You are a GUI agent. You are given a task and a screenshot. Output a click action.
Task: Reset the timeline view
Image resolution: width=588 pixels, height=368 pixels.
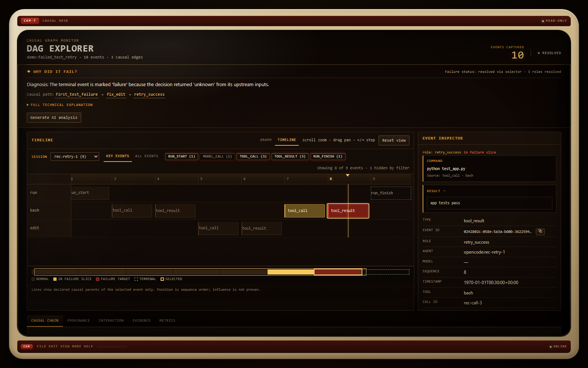[x=394, y=140]
